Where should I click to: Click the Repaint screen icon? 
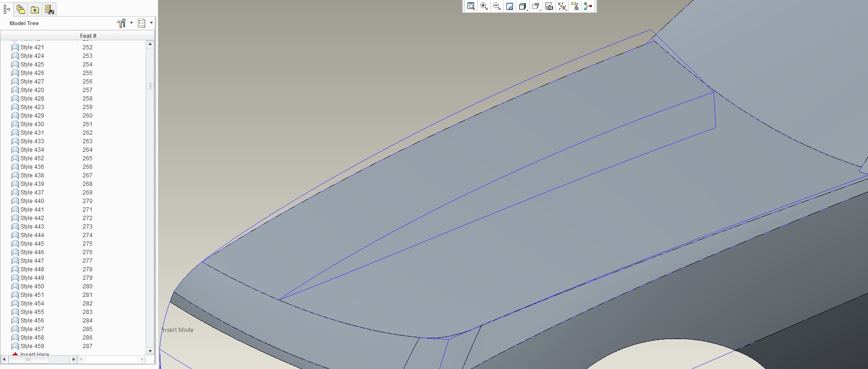510,6
